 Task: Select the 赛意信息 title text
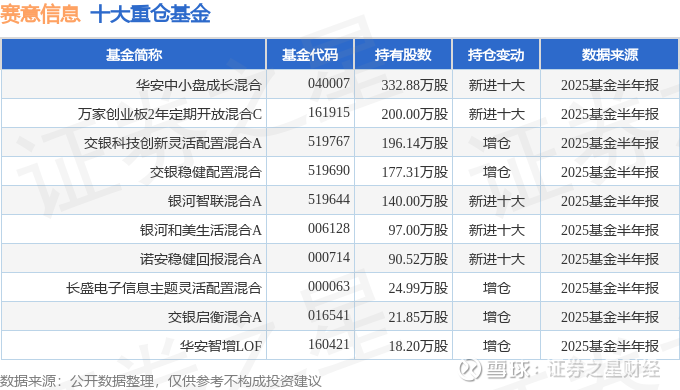click(x=40, y=13)
